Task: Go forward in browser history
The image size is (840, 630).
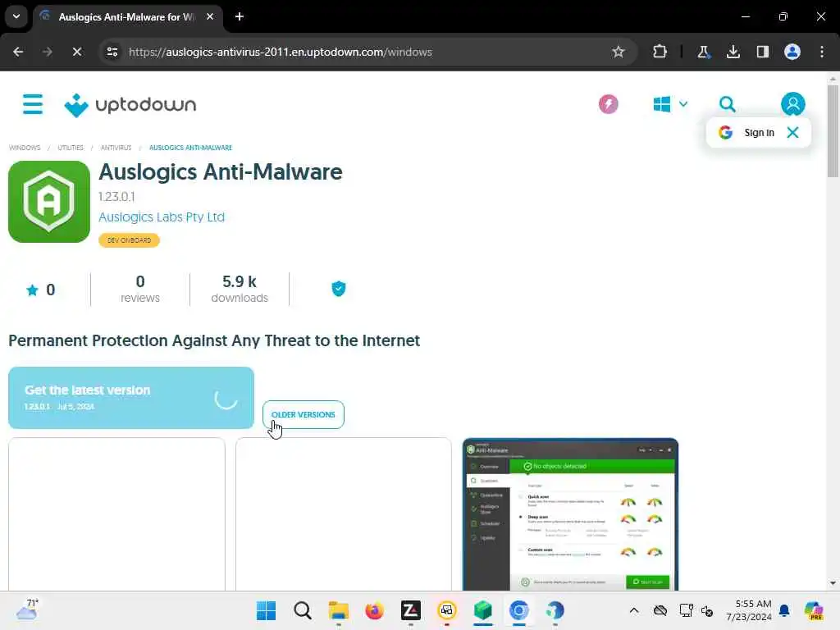Action: click(x=47, y=52)
